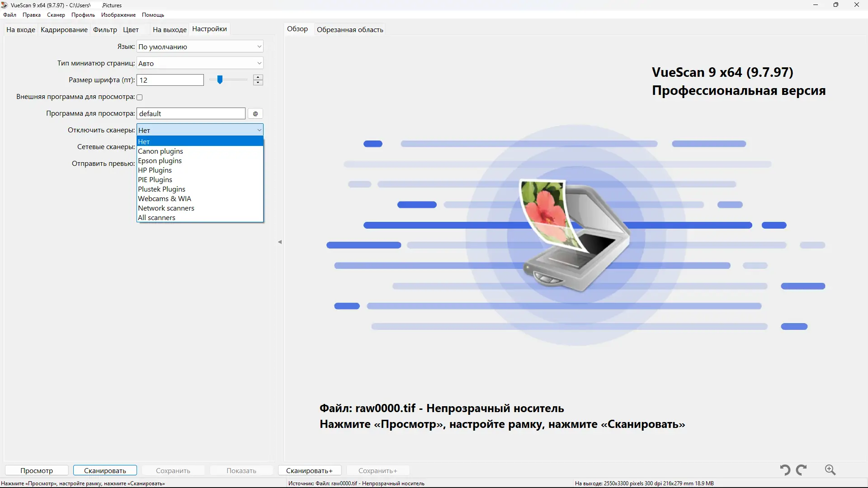Image resolution: width=868 pixels, height=488 pixels.
Task: Open the Тип миниатюр страниц dropdown
Action: coord(200,63)
